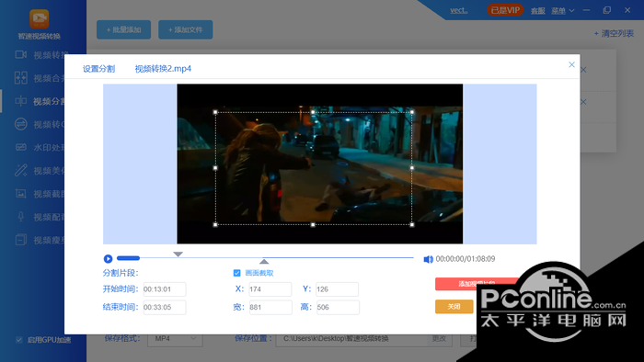This screenshot has width=644, height=362.
Task: Remove the first file with its X icon
Action: 583,70
